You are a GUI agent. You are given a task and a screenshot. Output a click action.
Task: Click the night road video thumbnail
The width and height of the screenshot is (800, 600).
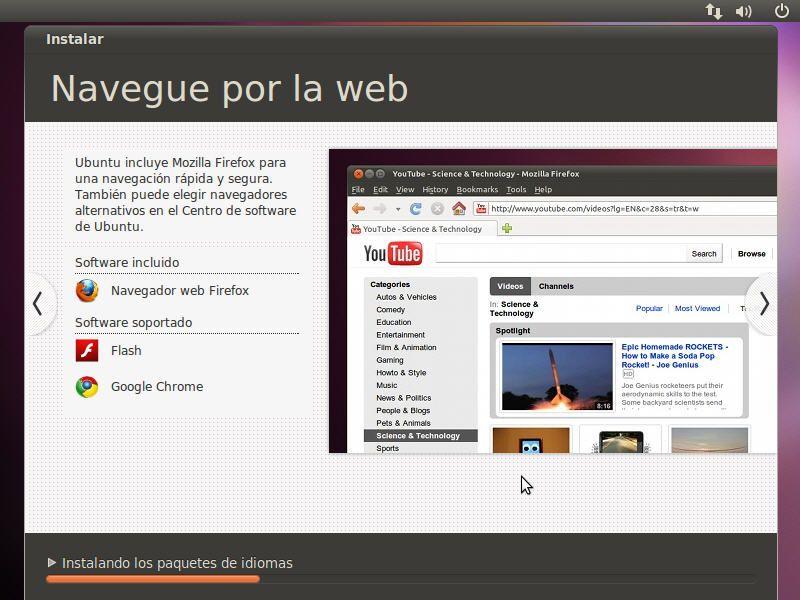coord(620,440)
